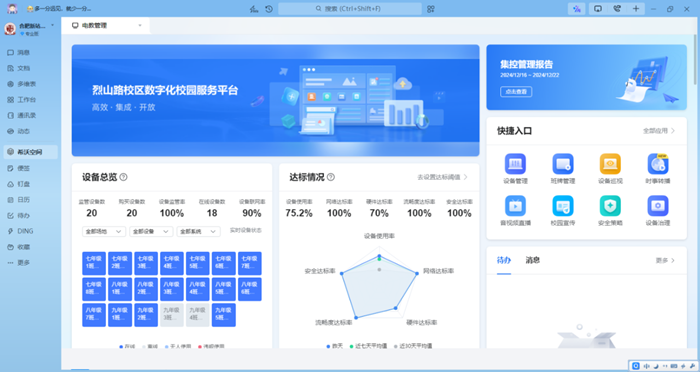This screenshot has height=372, width=700.
Task: Click the 点击查看 button on report card
Action: [516, 92]
